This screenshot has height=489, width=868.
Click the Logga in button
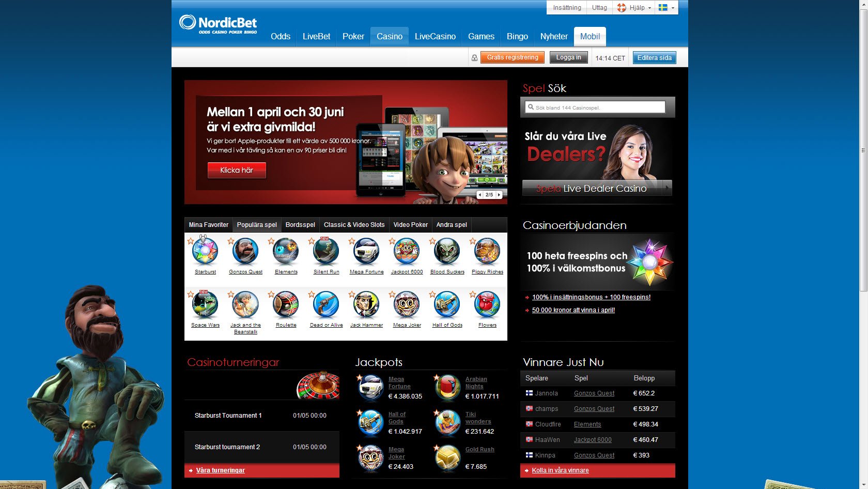pos(568,57)
